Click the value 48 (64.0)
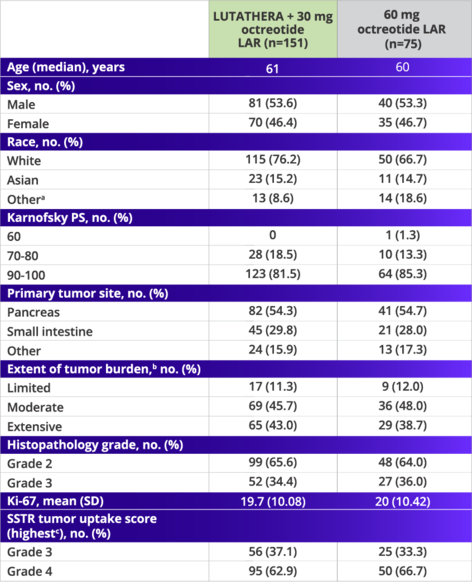This screenshot has width=472, height=582. click(403, 462)
